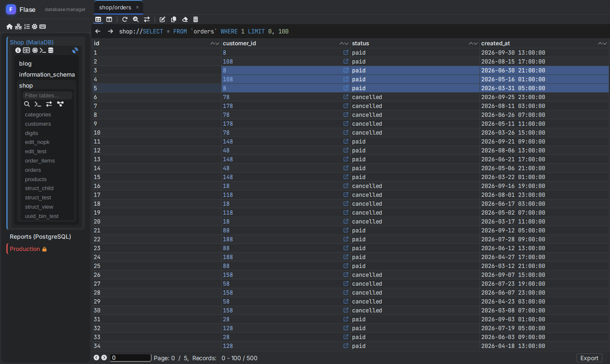Open the Shop server processor icon
Viewport: 610px width, 364px height.
pyautogui.click(x=35, y=50)
